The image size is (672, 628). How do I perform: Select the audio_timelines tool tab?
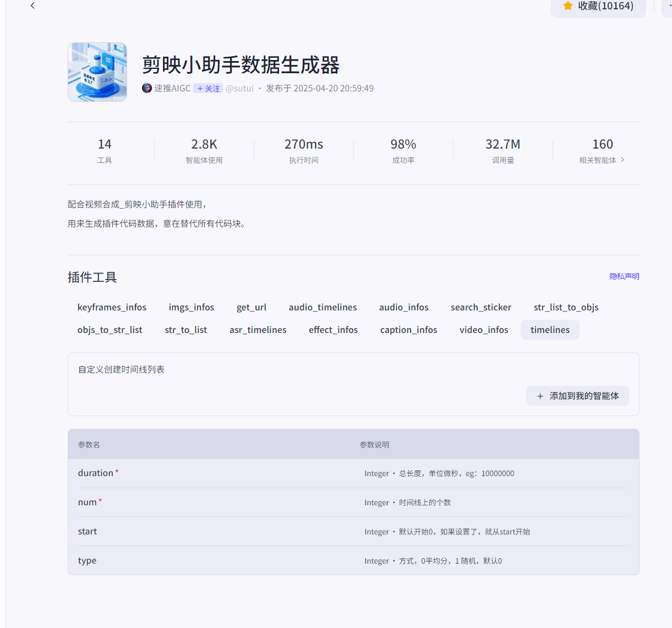coord(323,307)
